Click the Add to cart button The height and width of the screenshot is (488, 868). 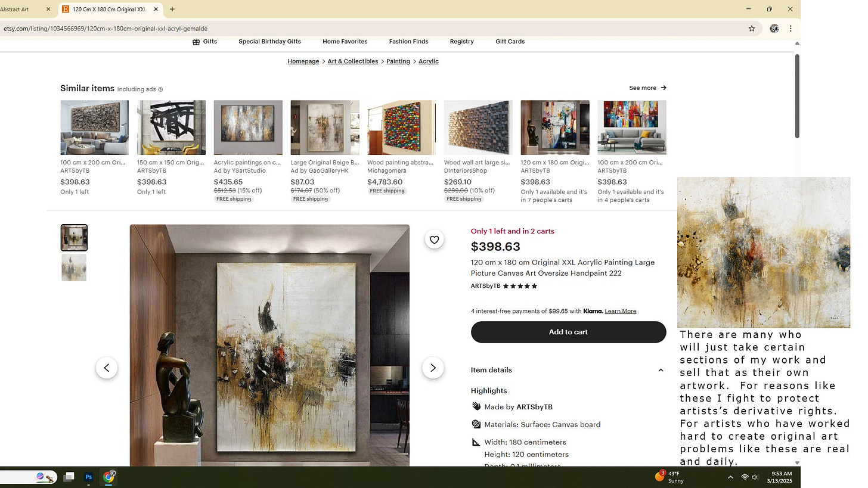pos(568,332)
